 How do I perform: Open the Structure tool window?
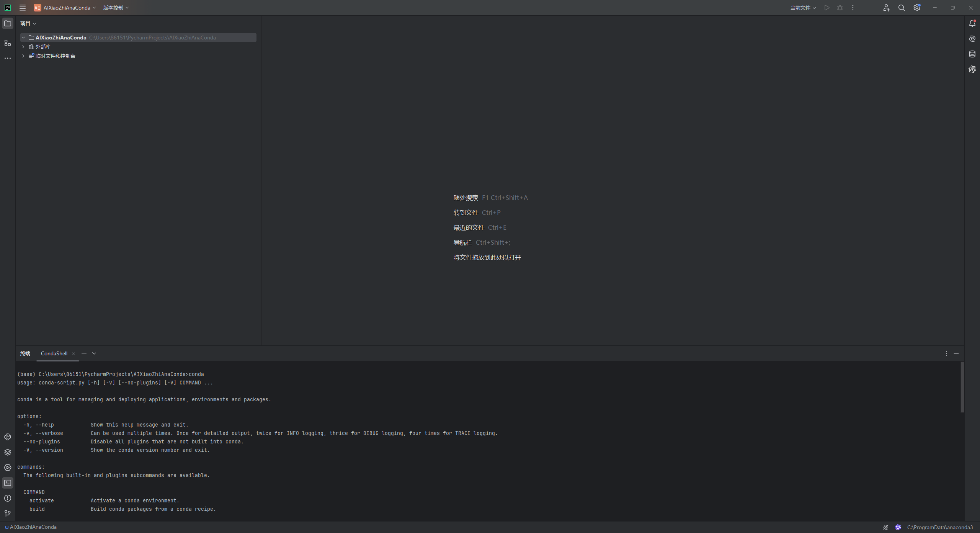(8, 43)
